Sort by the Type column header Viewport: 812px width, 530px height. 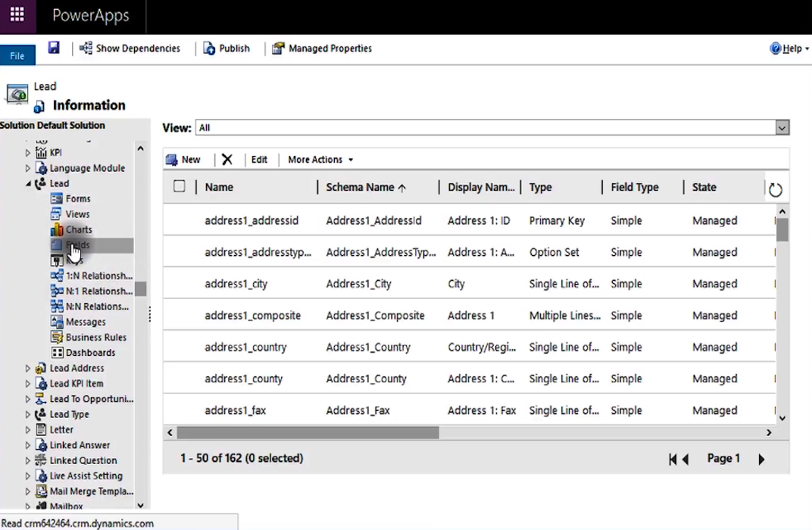(540, 187)
